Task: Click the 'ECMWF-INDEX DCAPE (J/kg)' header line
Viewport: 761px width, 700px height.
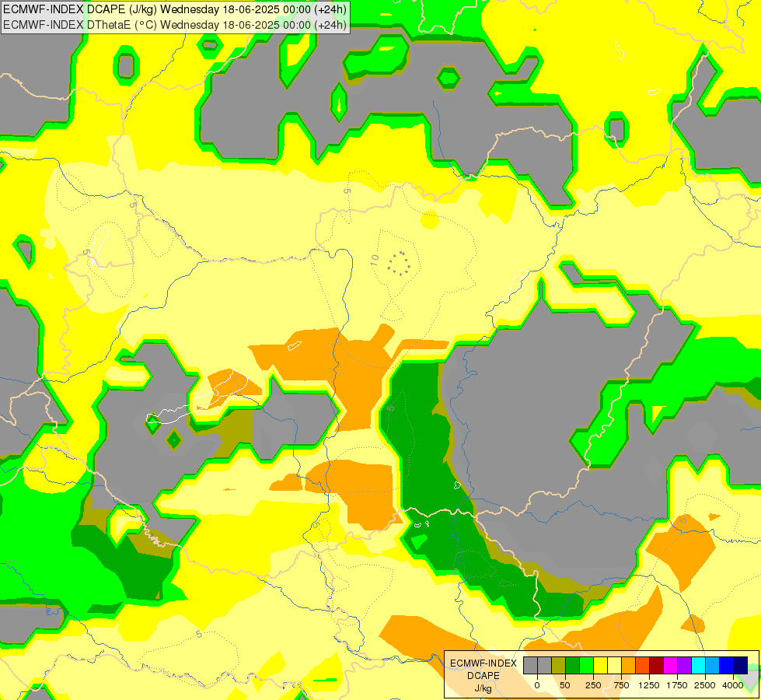Action: (x=175, y=9)
